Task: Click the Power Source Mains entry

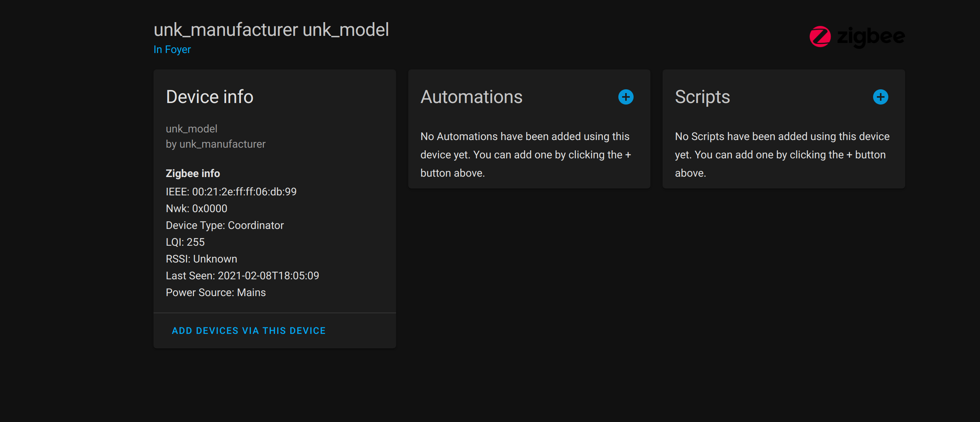Action: (215, 292)
